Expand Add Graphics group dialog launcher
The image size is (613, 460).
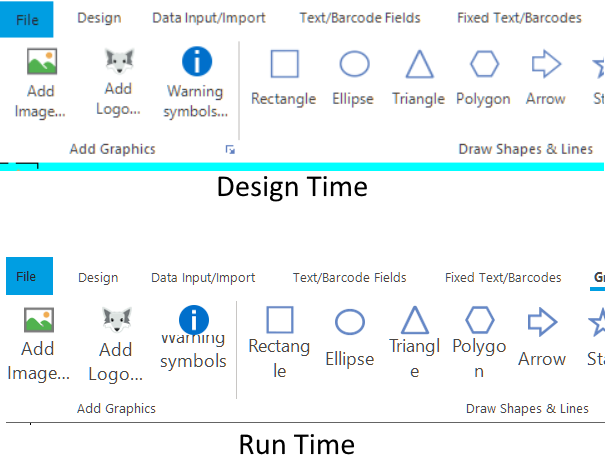tap(230, 150)
